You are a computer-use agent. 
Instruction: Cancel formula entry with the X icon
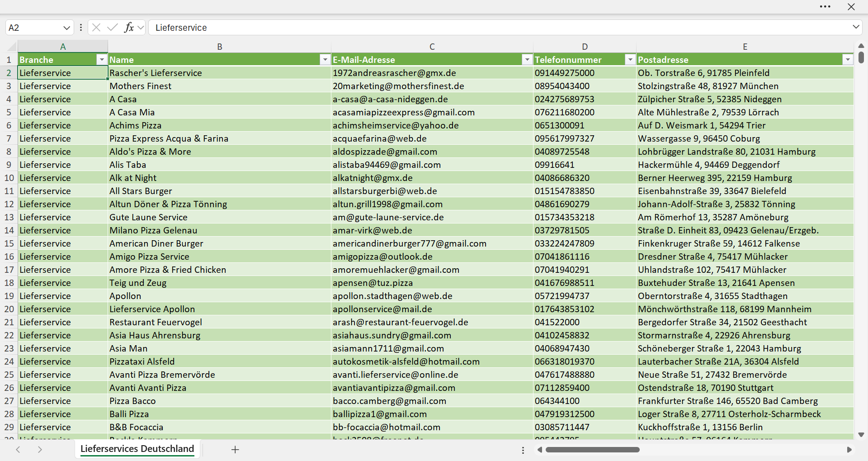96,28
